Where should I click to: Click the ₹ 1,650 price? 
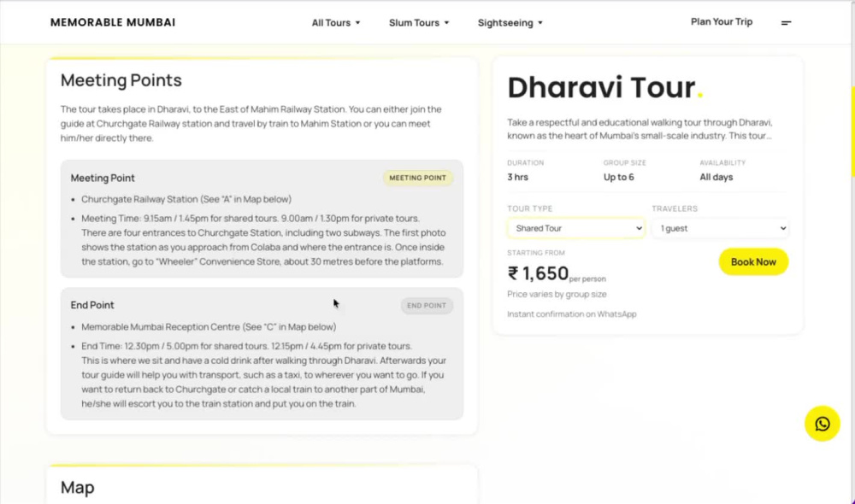click(x=538, y=273)
